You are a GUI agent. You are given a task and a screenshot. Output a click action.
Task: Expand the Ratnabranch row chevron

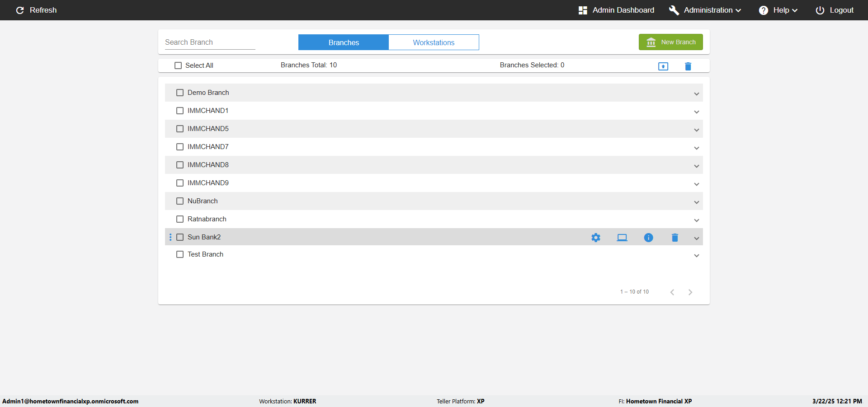pyautogui.click(x=697, y=220)
